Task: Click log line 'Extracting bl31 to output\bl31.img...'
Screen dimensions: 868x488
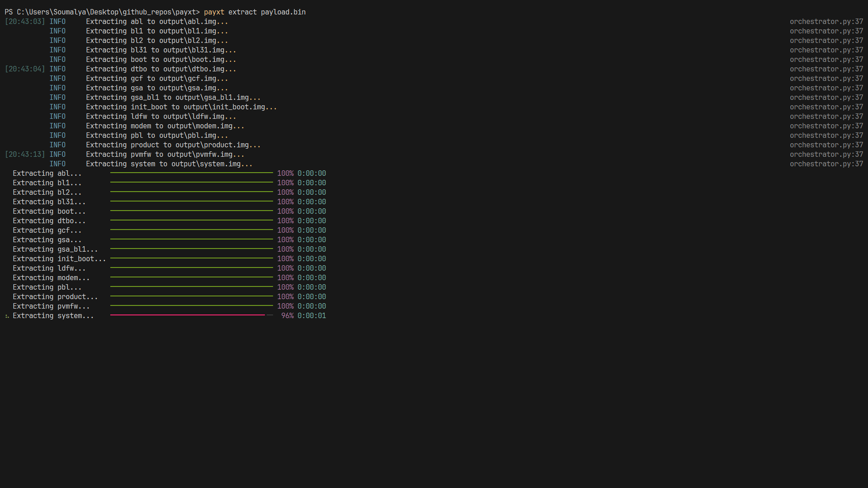Action: point(161,50)
